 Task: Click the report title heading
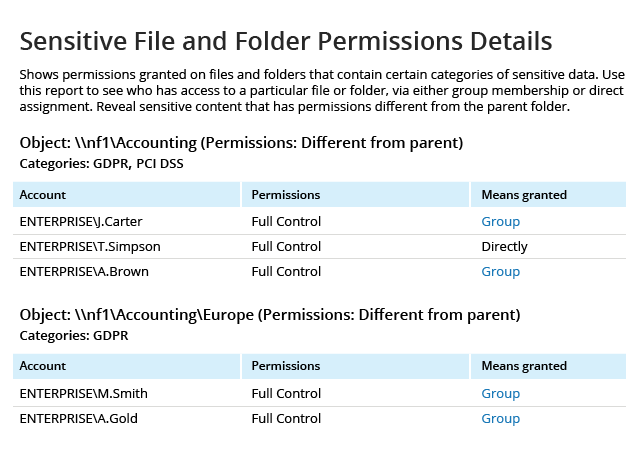286,41
